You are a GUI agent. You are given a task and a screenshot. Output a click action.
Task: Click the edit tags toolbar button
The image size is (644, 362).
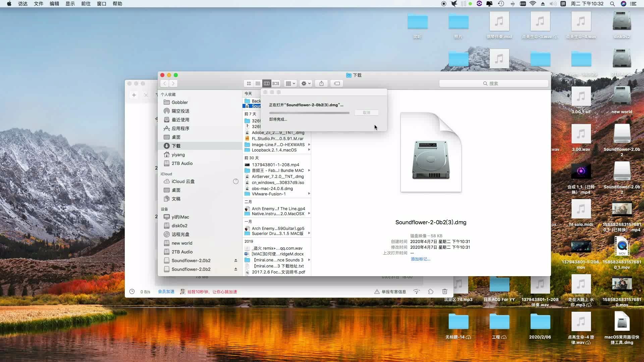tap(337, 83)
